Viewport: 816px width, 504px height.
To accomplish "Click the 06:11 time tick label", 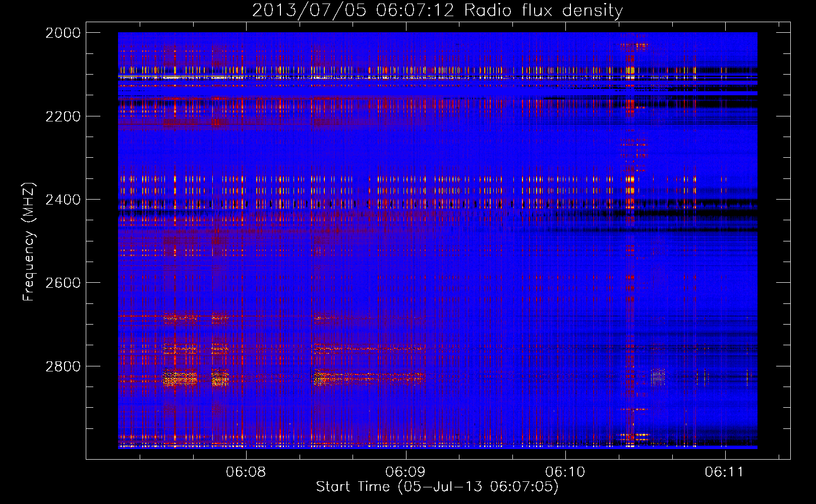I will coord(725,472).
